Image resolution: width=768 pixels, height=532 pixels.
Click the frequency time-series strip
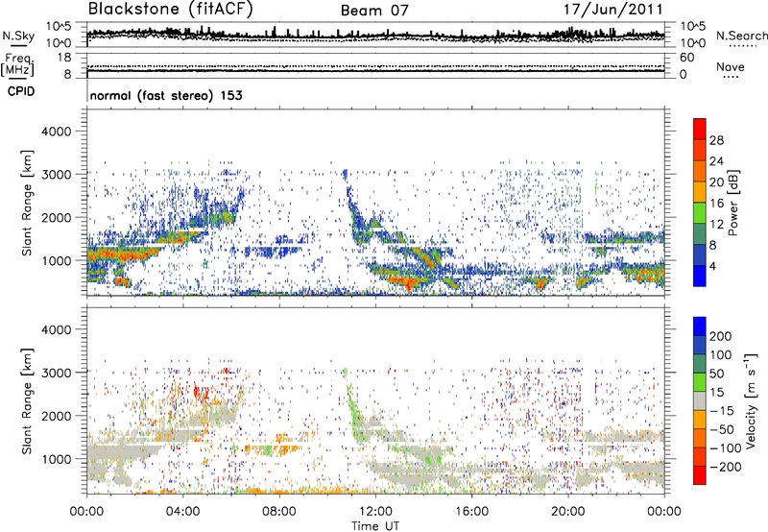[375, 65]
